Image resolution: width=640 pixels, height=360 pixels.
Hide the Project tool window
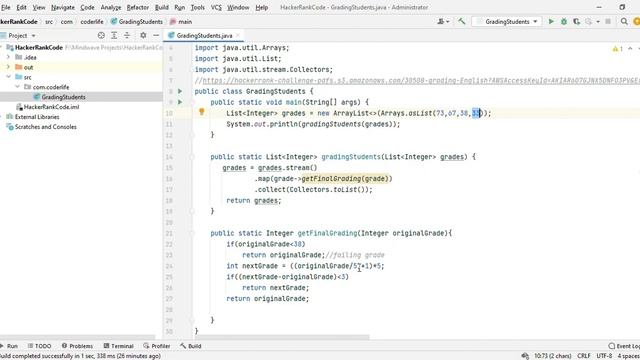156,36
